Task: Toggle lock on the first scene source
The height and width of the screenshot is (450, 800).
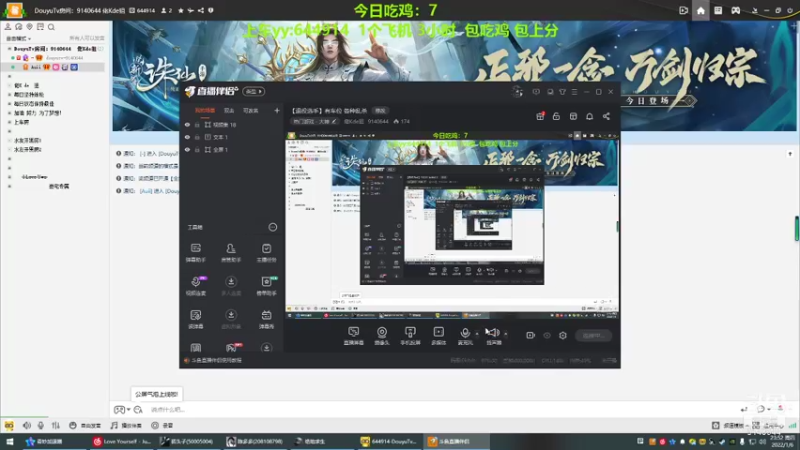Action: [197, 124]
